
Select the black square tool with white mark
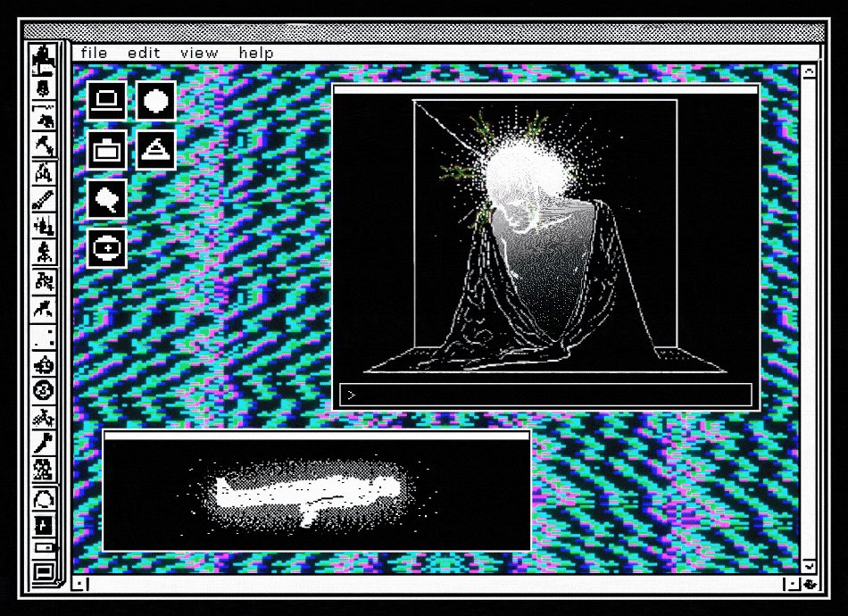click(43, 525)
